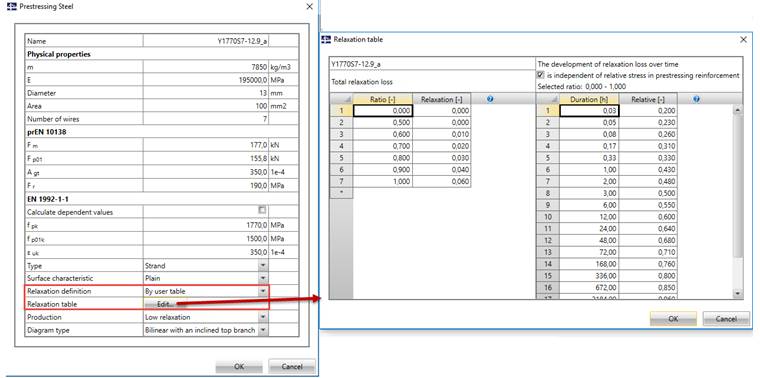This screenshot has height=378, width=760.
Task: Click Ratio cell 1,000
Action: coord(383,181)
